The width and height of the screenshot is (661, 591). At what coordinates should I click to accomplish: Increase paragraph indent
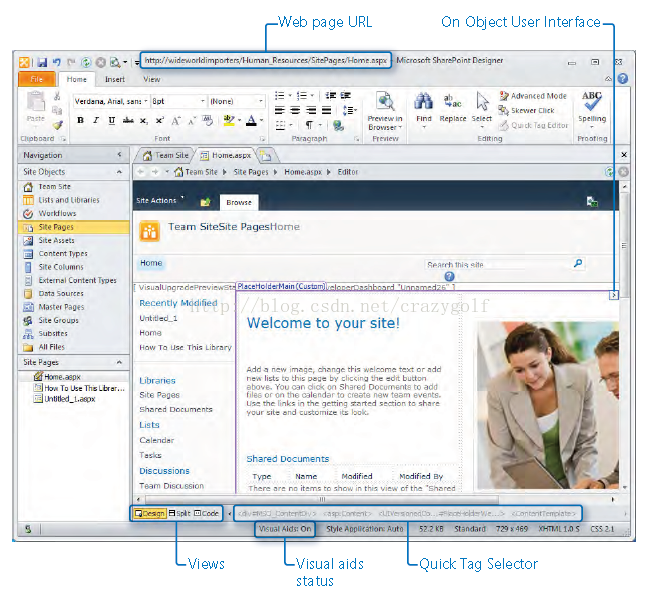346,96
